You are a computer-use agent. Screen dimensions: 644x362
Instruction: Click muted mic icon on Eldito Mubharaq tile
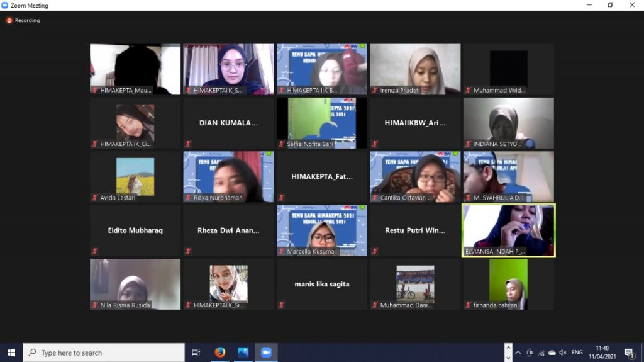point(95,251)
